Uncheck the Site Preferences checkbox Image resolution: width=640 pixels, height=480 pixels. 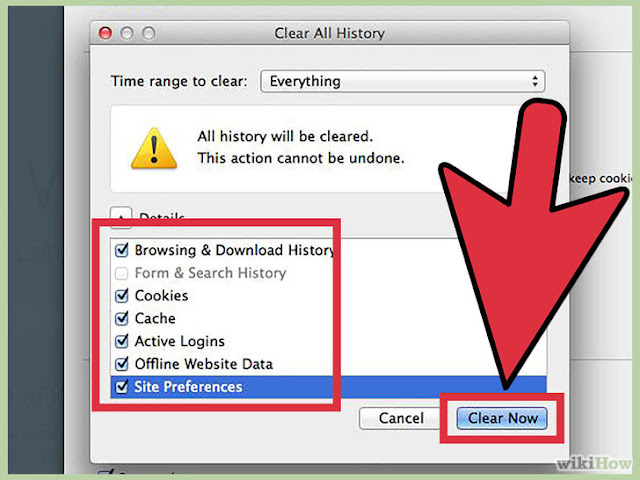122,387
